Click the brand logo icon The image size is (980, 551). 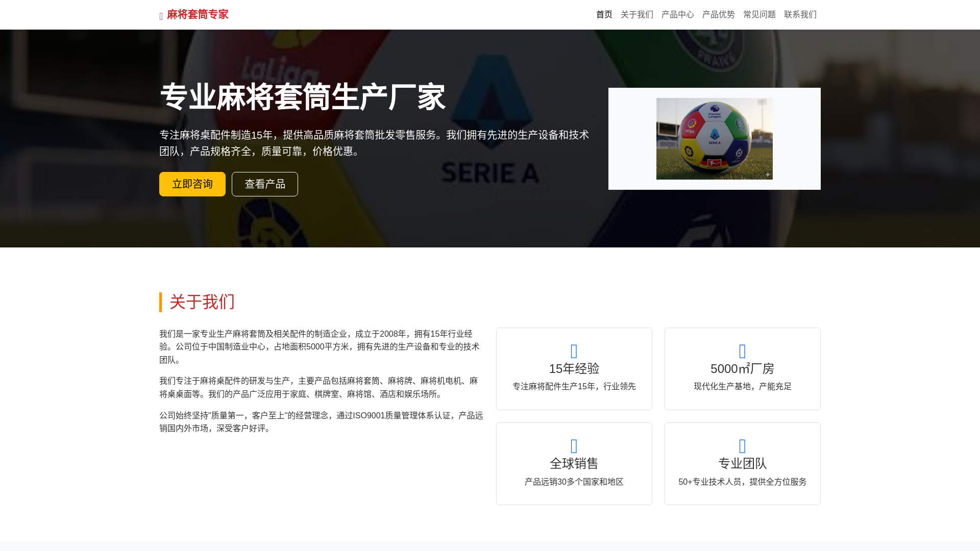click(x=161, y=16)
